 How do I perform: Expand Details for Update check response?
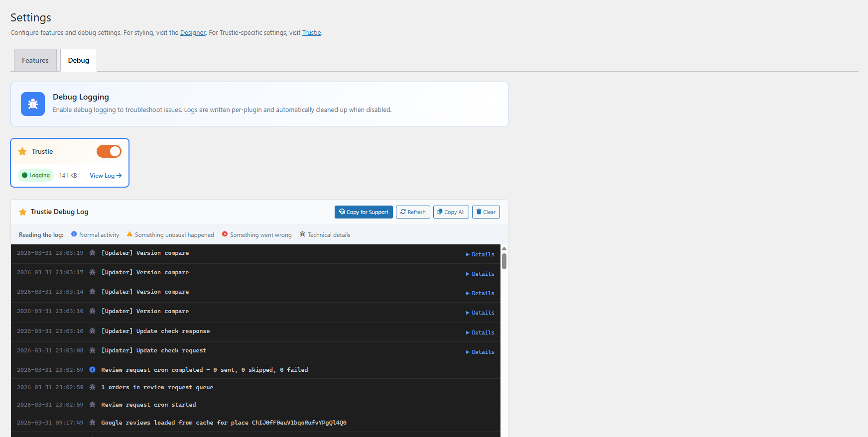pos(480,332)
